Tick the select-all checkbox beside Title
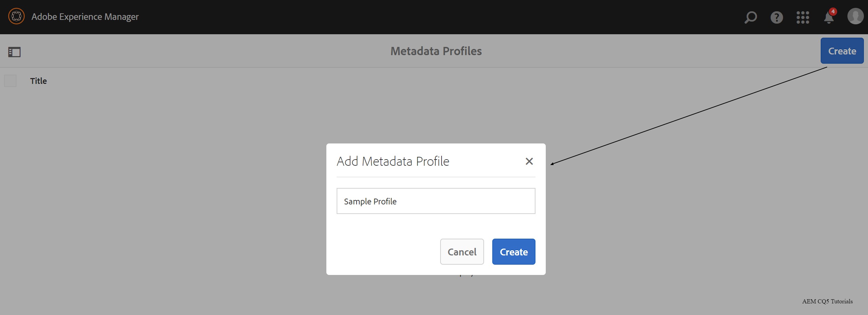This screenshot has height=315, width=868. 10,81
